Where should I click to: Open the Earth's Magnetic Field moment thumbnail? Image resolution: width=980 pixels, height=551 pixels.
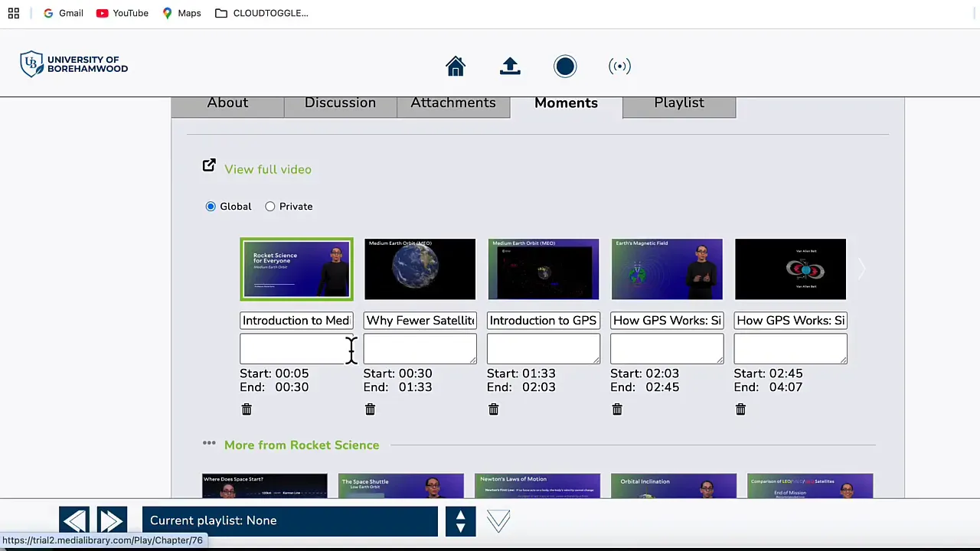[x=667, y=269]
